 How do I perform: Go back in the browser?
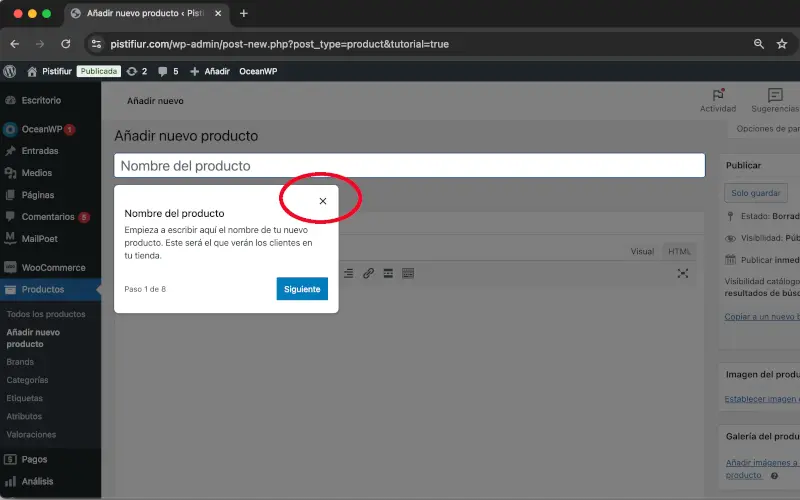(15, 44)
